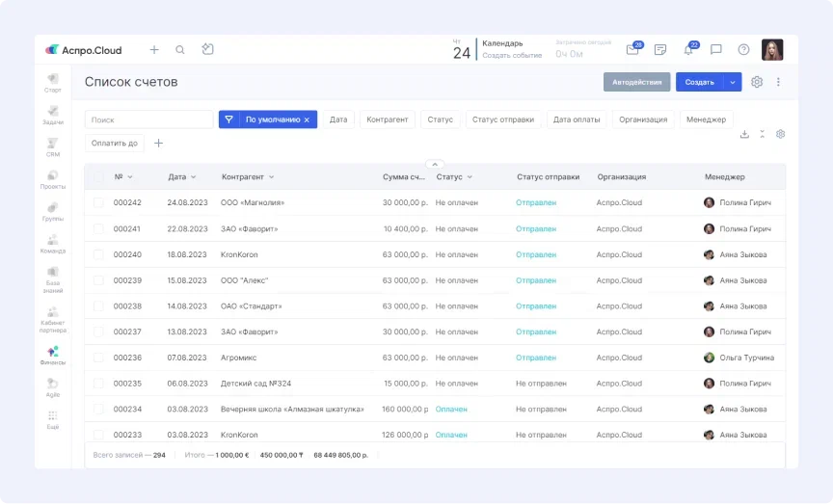Click the Автодействия button
The height and width of the screenshot is (504, 833).
pyautogui.click(x=637, y=82)
